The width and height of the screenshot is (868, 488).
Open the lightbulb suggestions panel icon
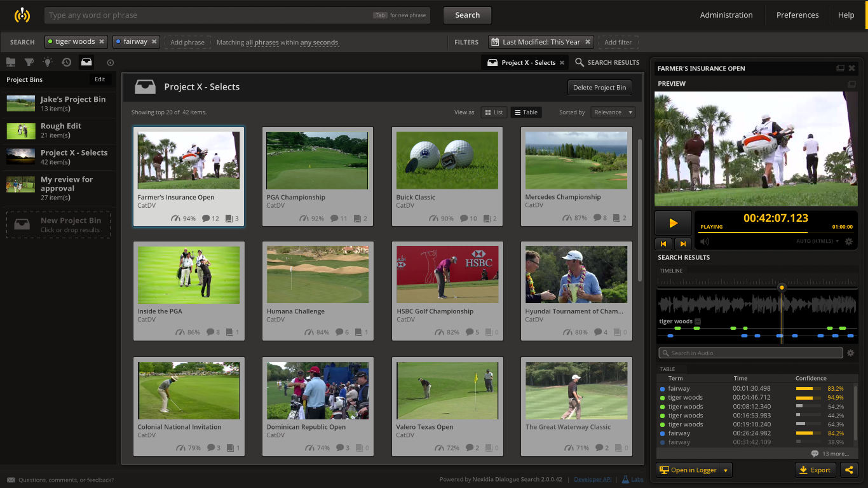(48, 62)
